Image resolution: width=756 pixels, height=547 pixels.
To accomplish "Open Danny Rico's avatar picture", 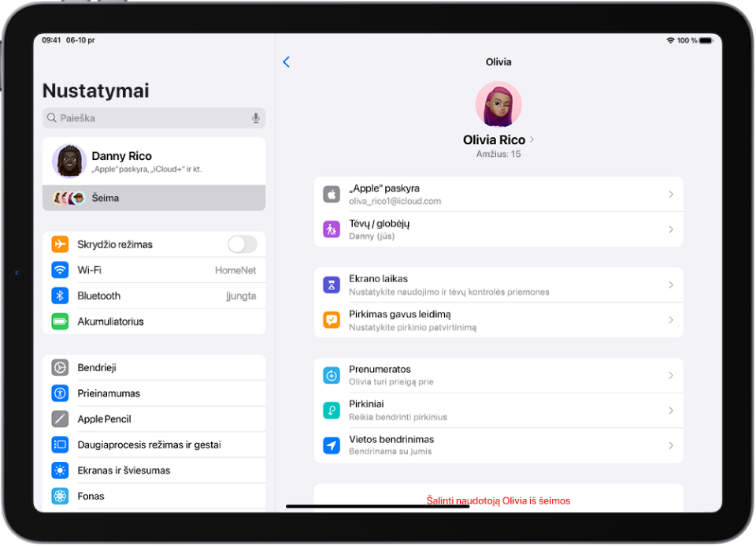I will tap(69, 162).
